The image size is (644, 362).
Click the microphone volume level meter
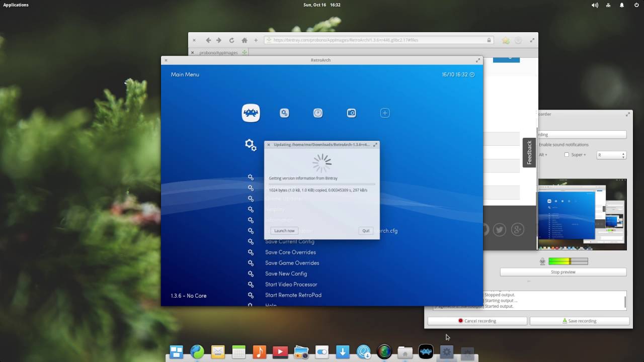[x=568, y=261]
